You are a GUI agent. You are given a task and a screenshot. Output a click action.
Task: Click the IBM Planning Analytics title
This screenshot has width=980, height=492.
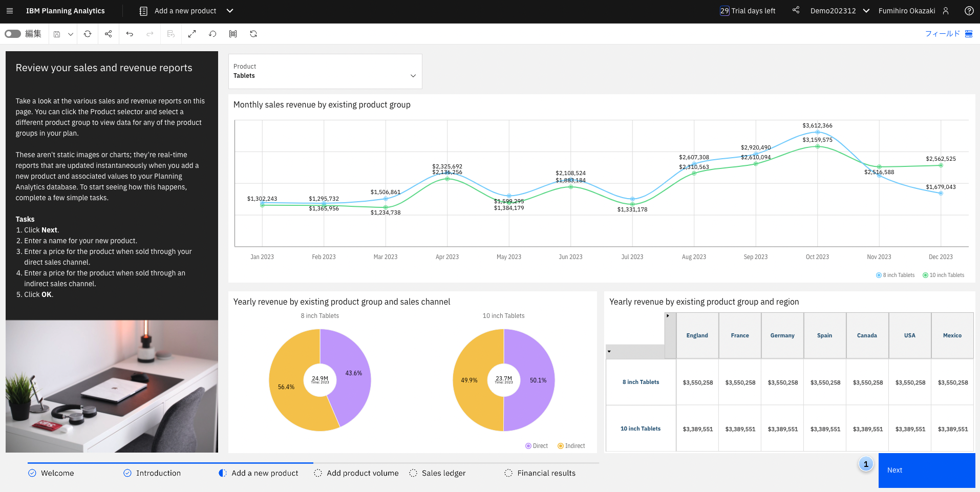click(65, 11)
